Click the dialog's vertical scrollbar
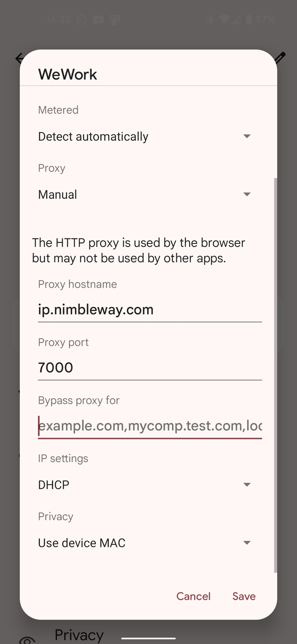Image resolution: width=297 pixels, height=644 pixels. [276, 375]
